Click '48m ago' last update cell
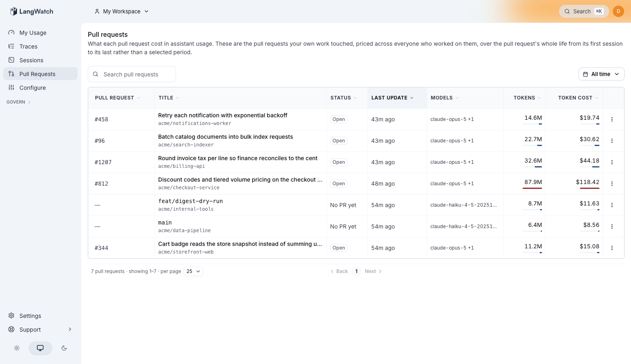The width and height of the screenshot is (631, 364). 383,184
